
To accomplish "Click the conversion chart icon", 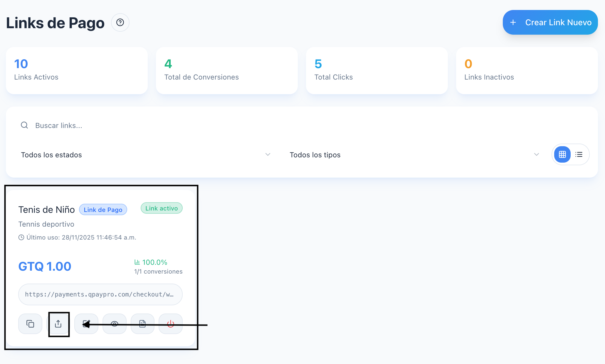I will coord(137,262).
